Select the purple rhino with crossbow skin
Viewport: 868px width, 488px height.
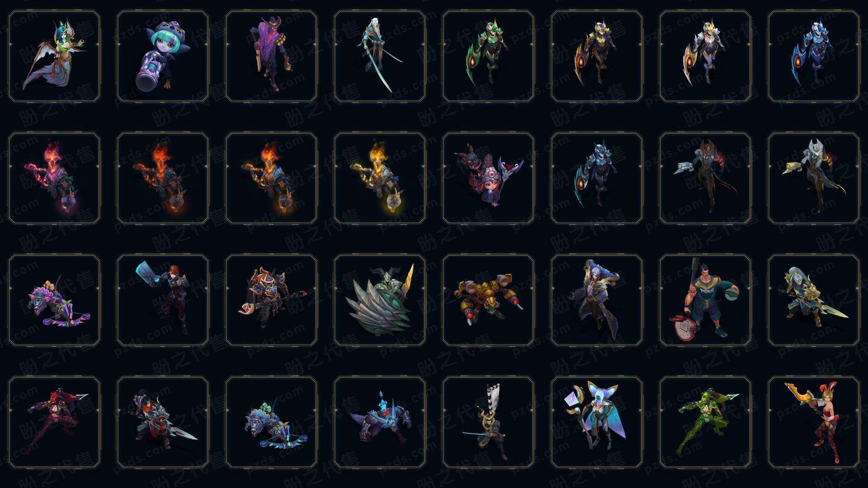coord(54,300)
